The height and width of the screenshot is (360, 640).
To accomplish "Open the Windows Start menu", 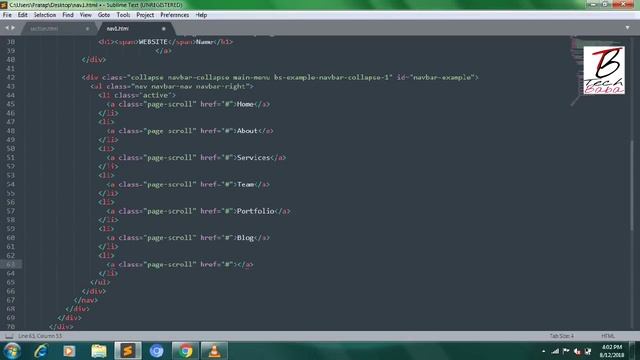I will tap(12, 351).
